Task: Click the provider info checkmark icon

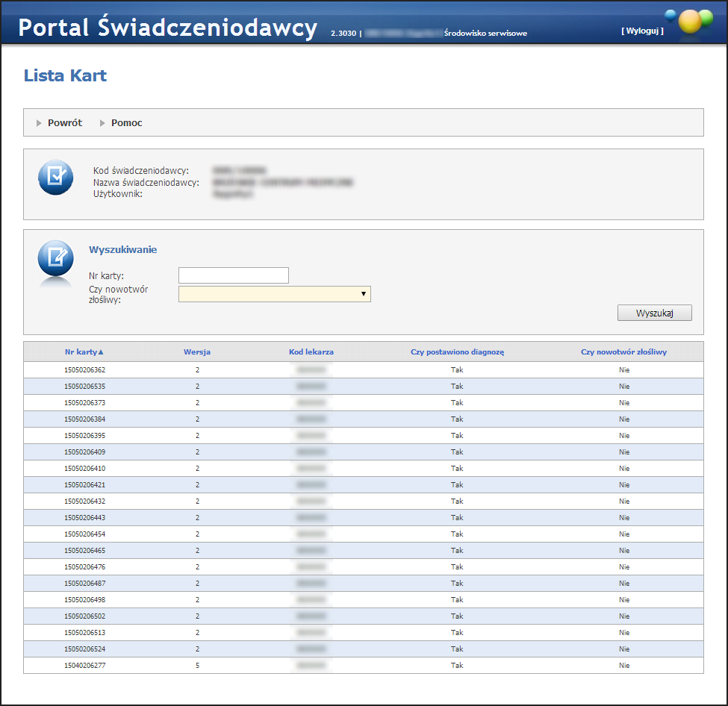Action: point(55,178)
